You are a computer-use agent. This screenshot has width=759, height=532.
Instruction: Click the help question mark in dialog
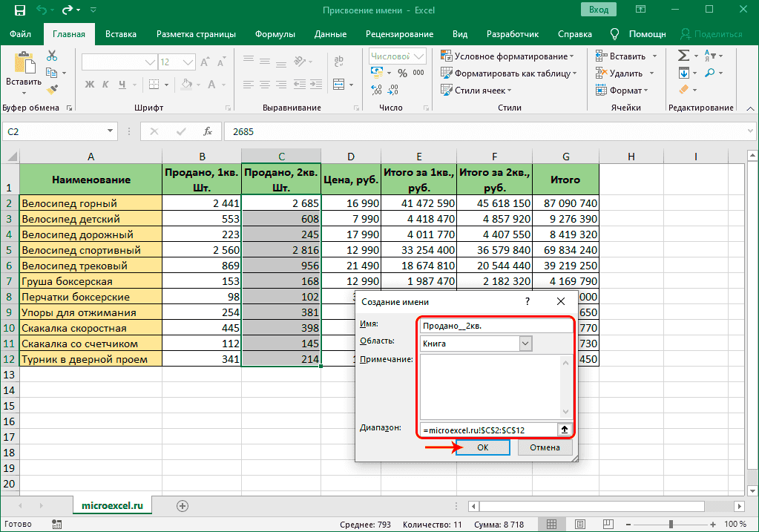pos(528,302)
